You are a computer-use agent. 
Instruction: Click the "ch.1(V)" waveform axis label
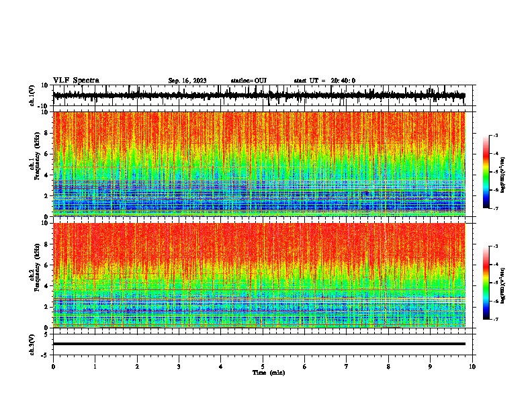(32, 95)
